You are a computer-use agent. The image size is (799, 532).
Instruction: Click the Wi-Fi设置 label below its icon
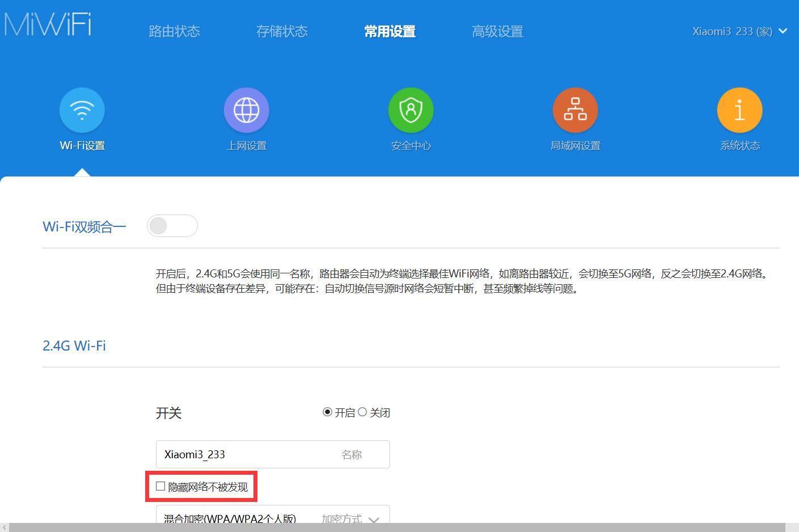(x=82, y=145)
